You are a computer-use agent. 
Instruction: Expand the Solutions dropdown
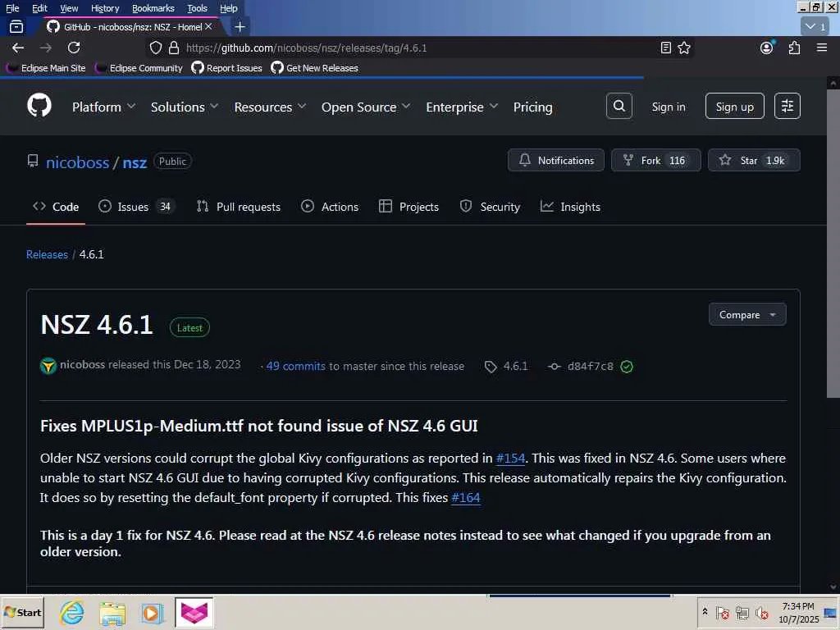(185, 107)
